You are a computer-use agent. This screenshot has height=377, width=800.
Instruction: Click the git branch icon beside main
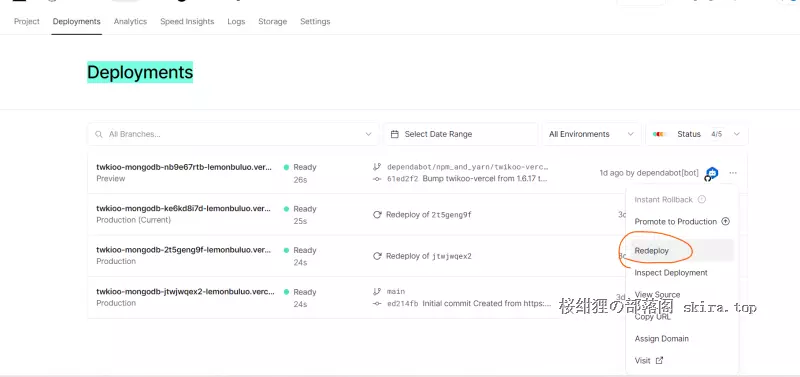coord(377,292)
